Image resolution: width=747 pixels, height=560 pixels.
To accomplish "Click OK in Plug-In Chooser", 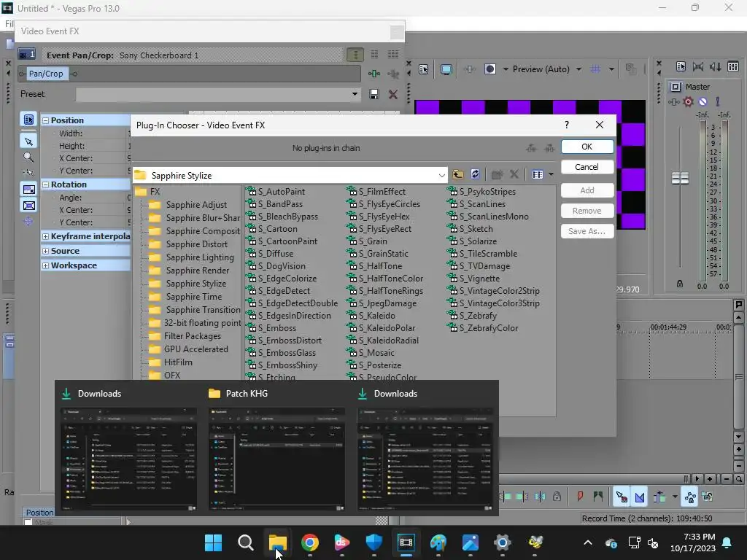I will [x=587, y=147].
